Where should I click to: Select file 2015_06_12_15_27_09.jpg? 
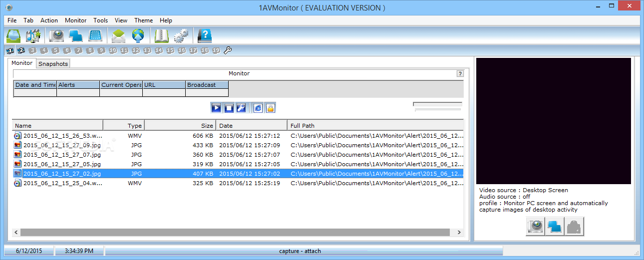[x=238, y=145]
